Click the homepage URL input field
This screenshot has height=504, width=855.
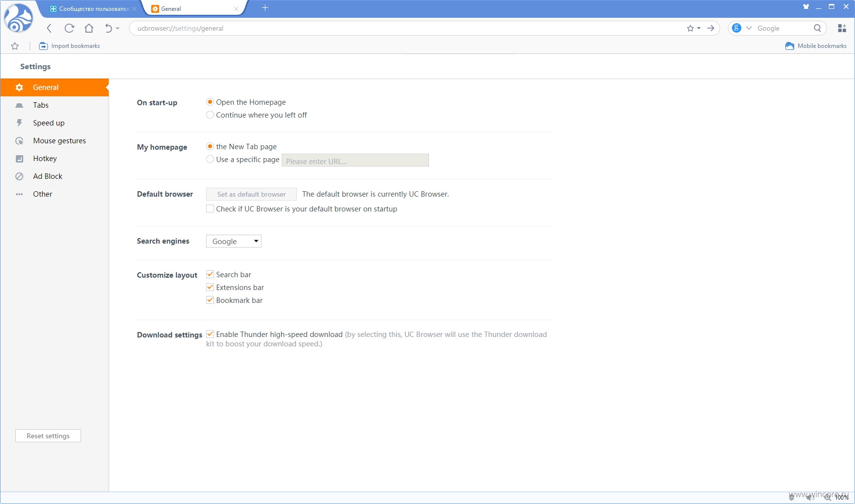(355, 161)
